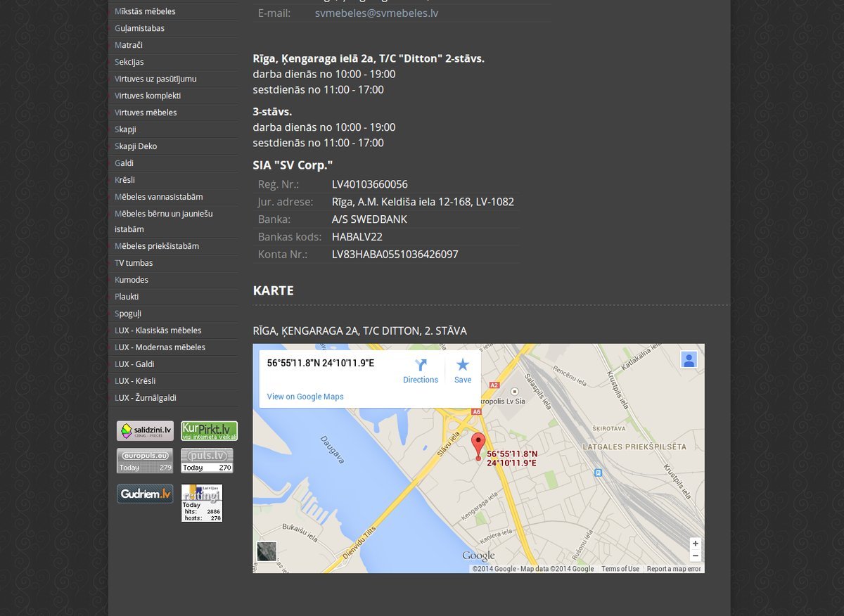Image resolution: width=844 pixels, height=616 pixels.
Task: Open the Google account profile icon on map
Action: tap(689, 359)
